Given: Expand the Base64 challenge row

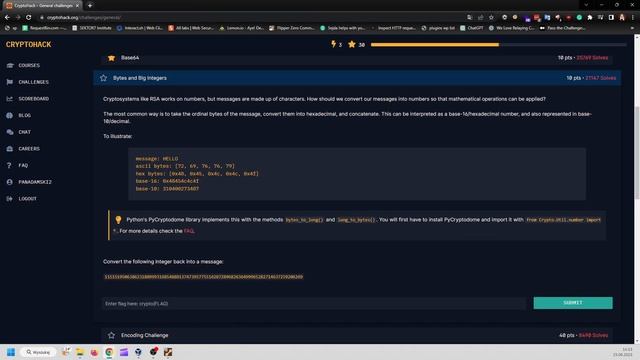Looking at the screenshot, I should 357,58.
